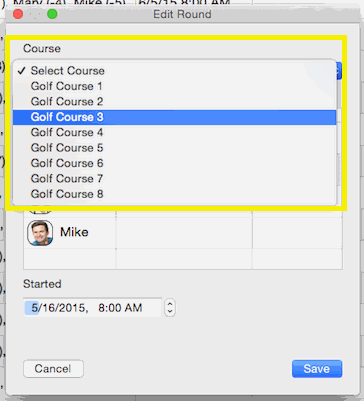Choose Golf Course 3 from the list
Screen dimensions: 364x401
pyautogui.click(x=174, y=117)
